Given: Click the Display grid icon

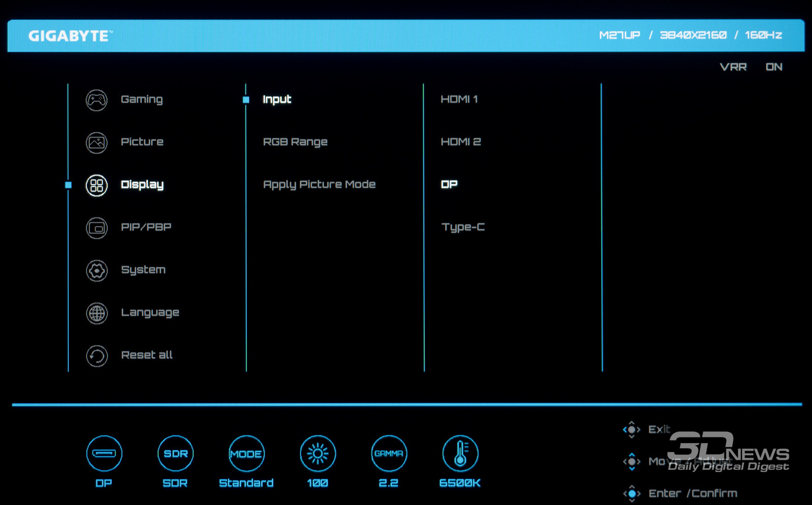Looking at the screenshot, I should [x=96, y=185].
